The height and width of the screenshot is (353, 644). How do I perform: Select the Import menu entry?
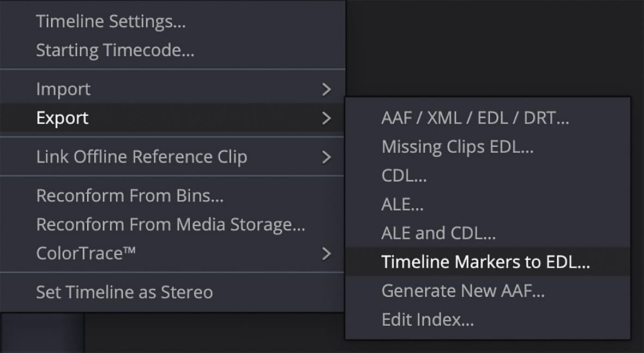click(63, 88)
